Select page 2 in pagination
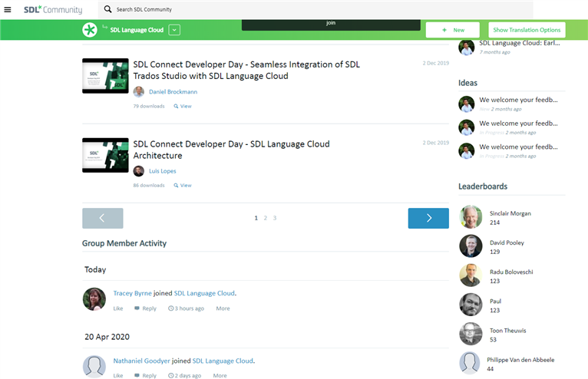588x379 pixels. coord(266,218)
